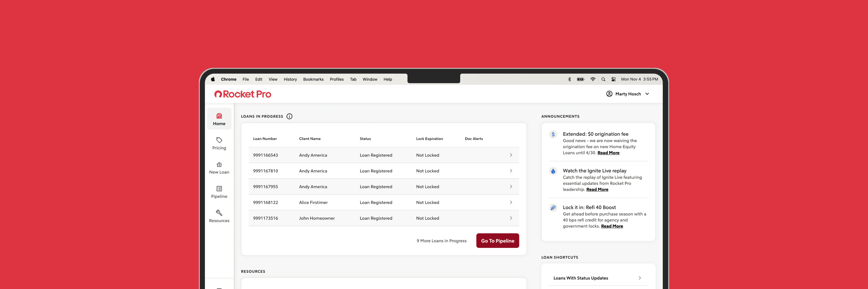Click the Home icon in sidebar
Viewport: 868px width, 289px height.
pyautogui.click(x=219, y=116)
